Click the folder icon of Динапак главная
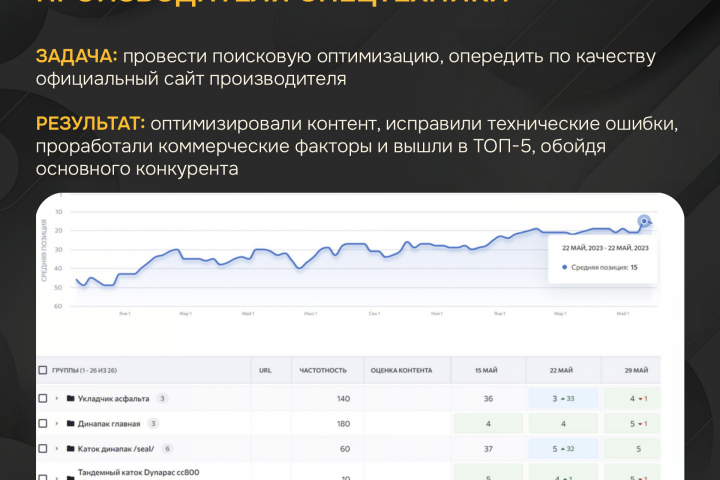This screenshot has width=720, height=480. 70,424
